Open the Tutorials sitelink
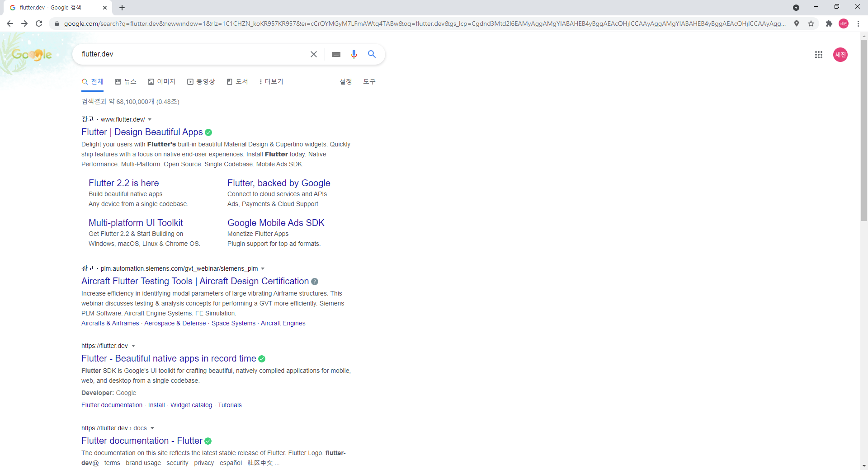This screenshot has height=470, width=868. 230,405
